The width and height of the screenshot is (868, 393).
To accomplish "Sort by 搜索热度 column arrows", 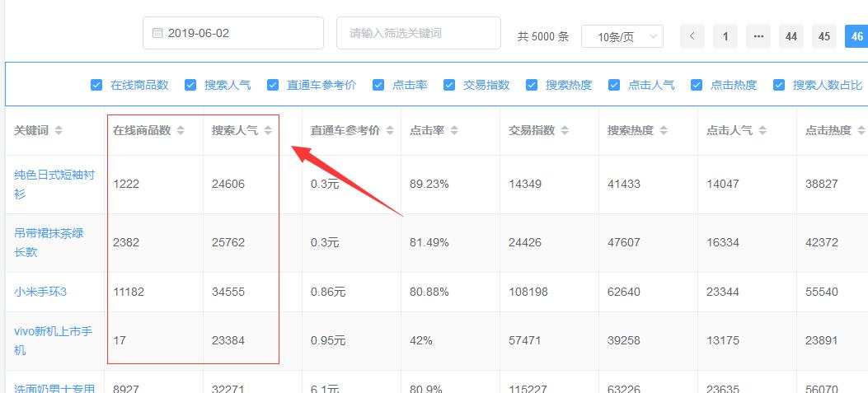I will coord(664,131).
